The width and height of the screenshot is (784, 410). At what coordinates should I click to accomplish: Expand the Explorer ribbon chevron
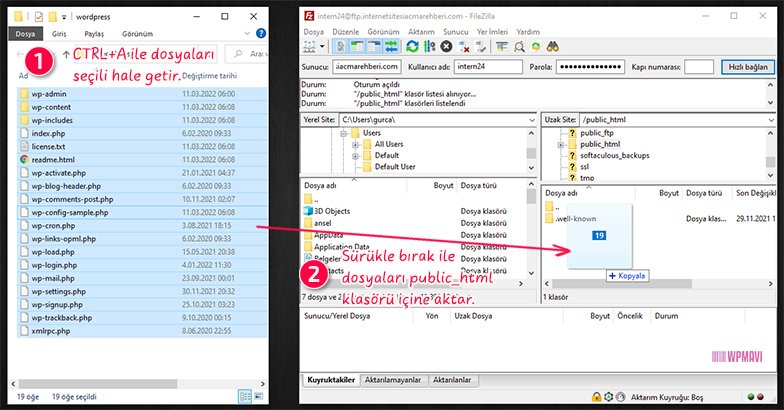click(247, 34)
